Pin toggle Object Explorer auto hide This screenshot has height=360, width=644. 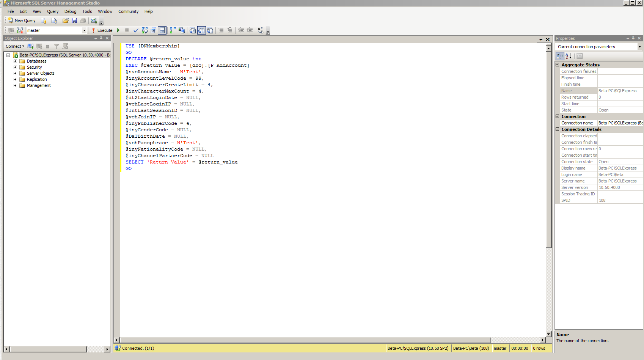(x=101, y=38)
